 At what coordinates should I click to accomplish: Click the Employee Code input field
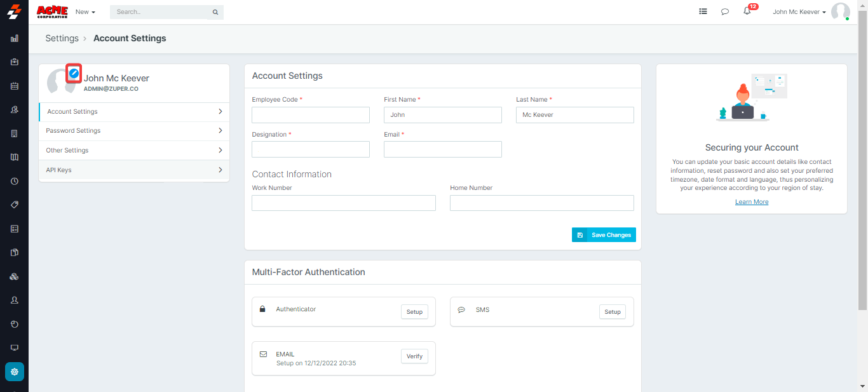311,115
